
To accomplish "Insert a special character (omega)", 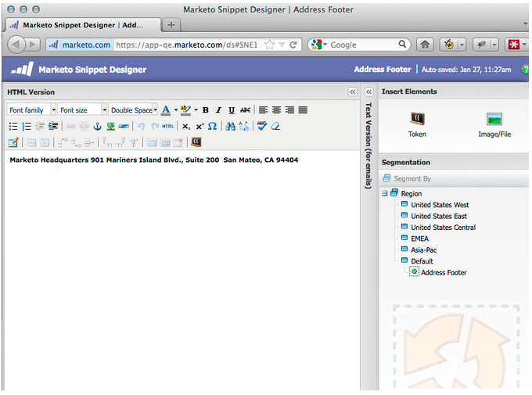I will click(x=212, y=126).
